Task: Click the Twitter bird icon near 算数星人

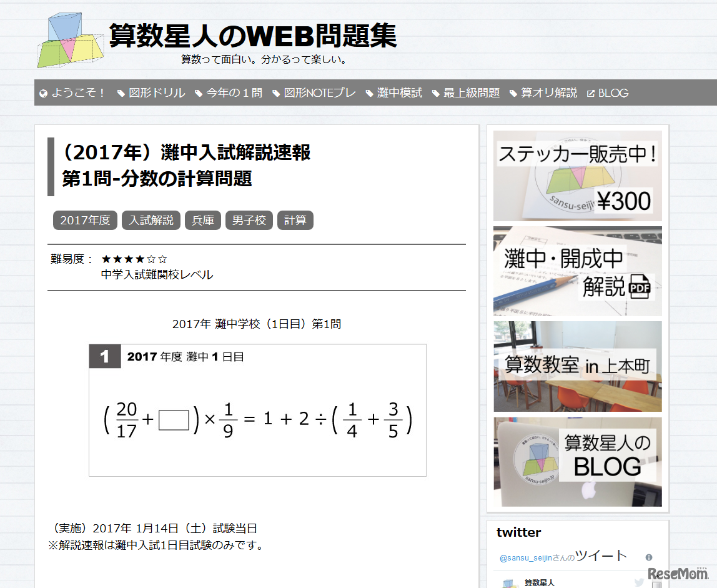Action: pos(638,581)
